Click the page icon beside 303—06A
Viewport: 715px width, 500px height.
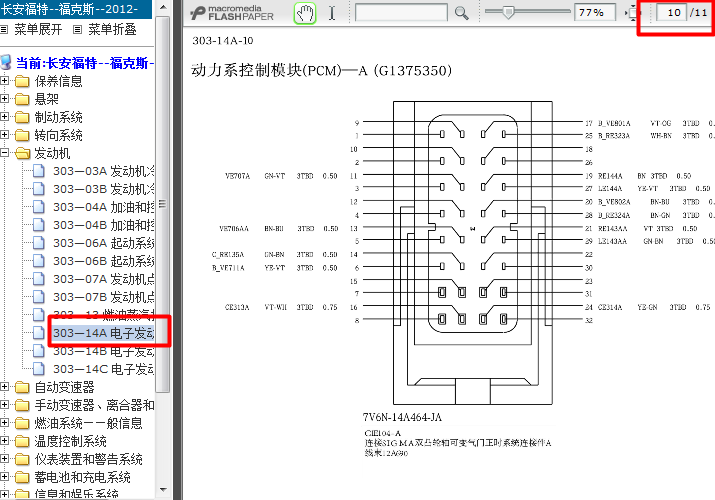[x=39, y=243]
